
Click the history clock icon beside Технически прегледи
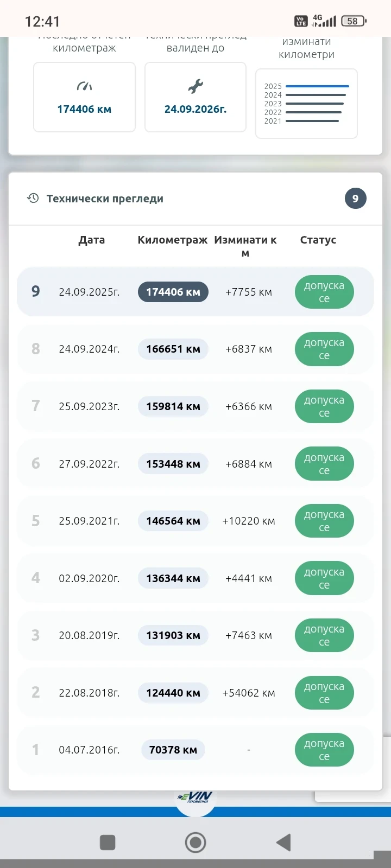point(33,199)
